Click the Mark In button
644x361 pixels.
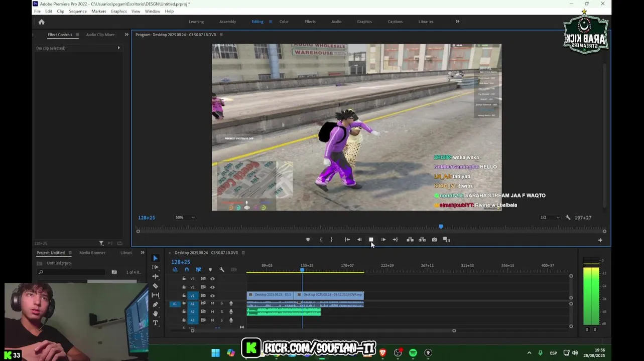[321, 240]
